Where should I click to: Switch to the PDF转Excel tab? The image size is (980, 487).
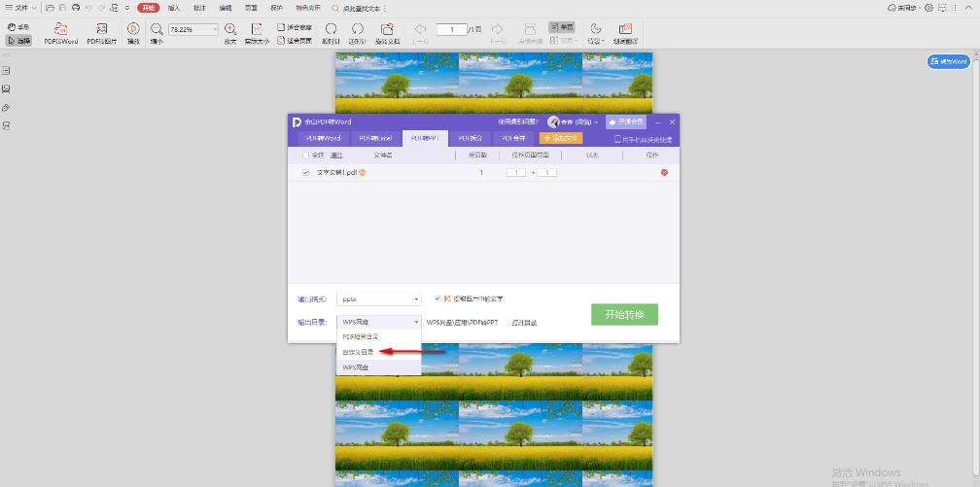[375, 138]
